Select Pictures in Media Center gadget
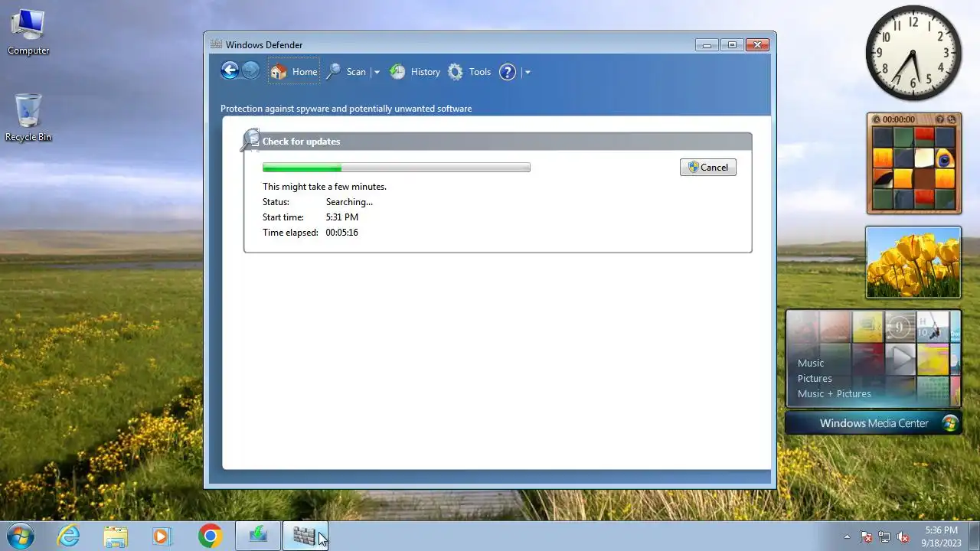The image size is (980, 551). pyautogui.click(x=815, y=378)
